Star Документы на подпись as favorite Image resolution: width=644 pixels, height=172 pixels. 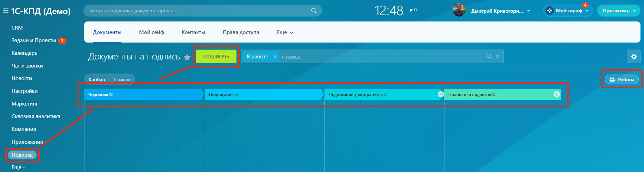tap(187, 57)
